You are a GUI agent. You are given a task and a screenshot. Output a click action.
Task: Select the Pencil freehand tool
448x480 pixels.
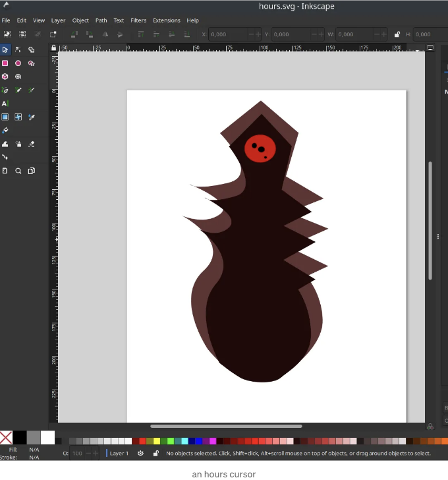(x=18, y=90)
